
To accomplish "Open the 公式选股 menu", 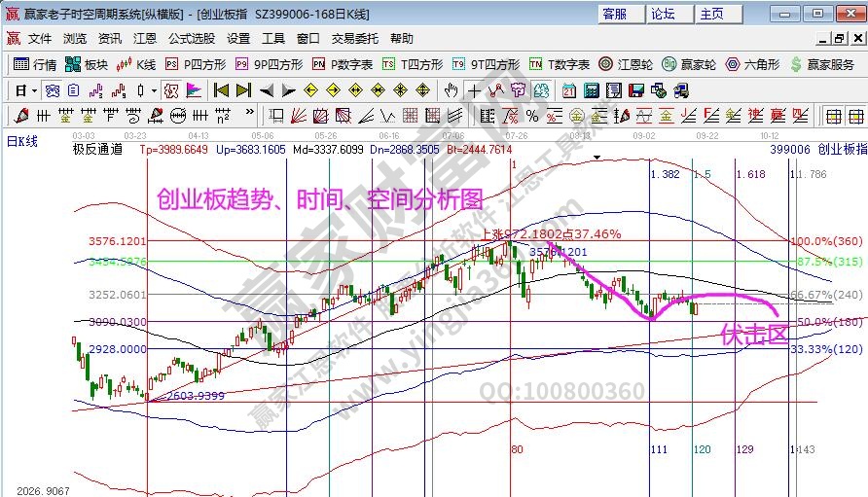I will pyautogui.click(x=192, y=39).
